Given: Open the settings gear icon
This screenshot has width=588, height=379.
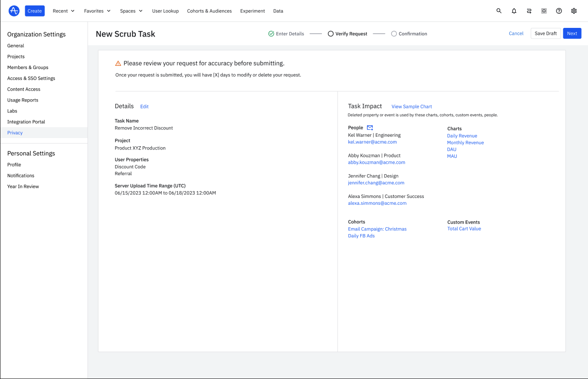Looking at the screenshot, I should 574,11.
